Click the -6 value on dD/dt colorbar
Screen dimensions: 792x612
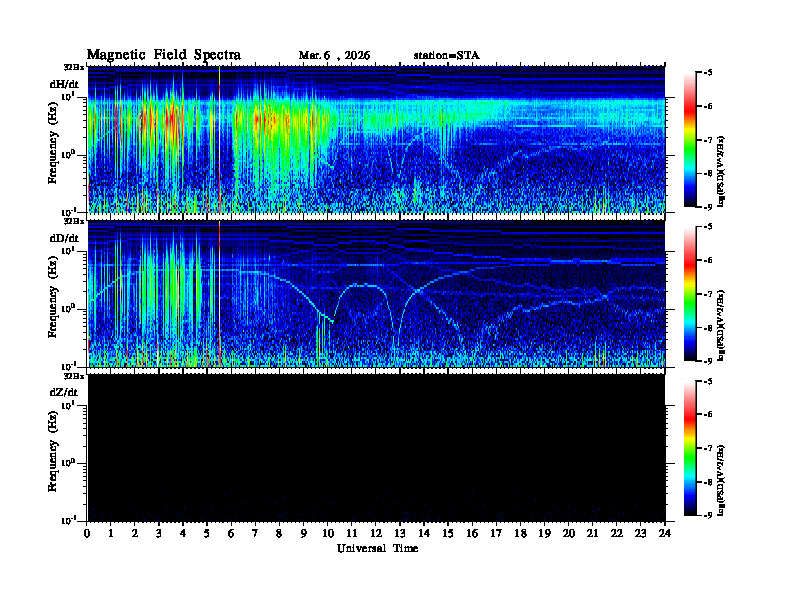[x=708, y=260]
